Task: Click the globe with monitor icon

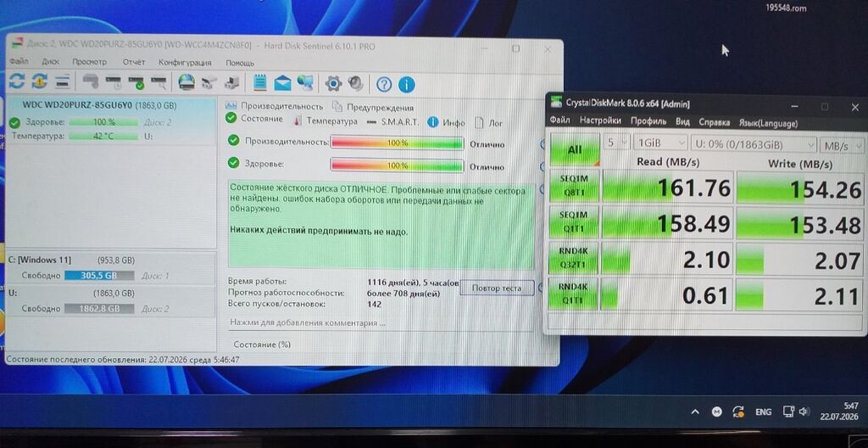Action: point(305,84)
